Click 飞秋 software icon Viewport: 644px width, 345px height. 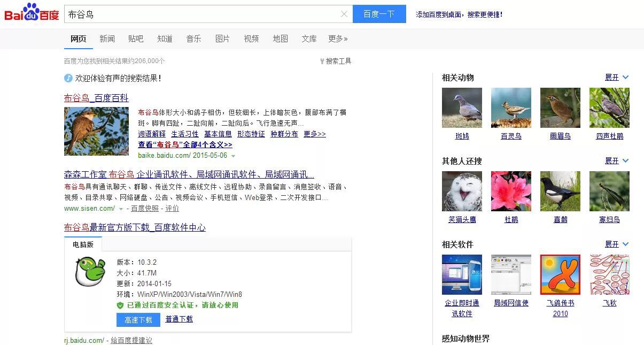[x=609, y=275]
